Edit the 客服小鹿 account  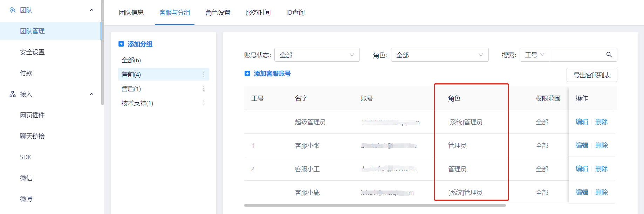582,192
